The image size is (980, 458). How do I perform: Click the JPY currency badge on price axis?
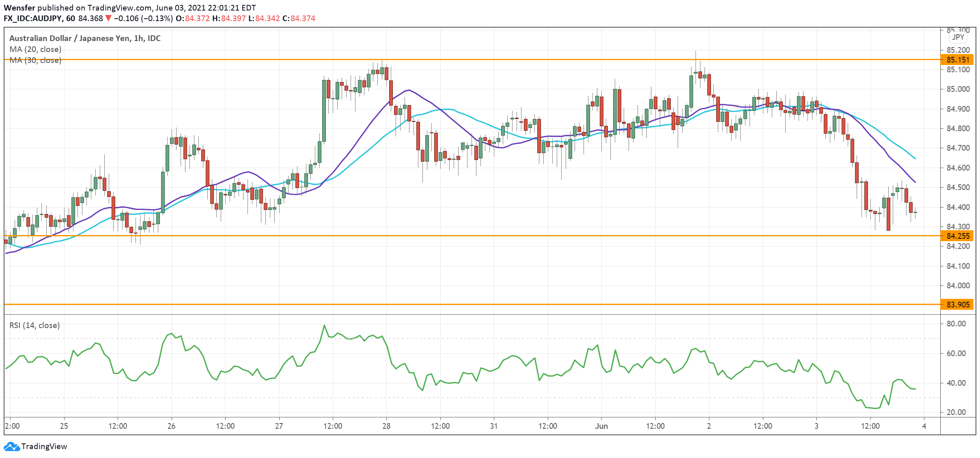point(958,37)
